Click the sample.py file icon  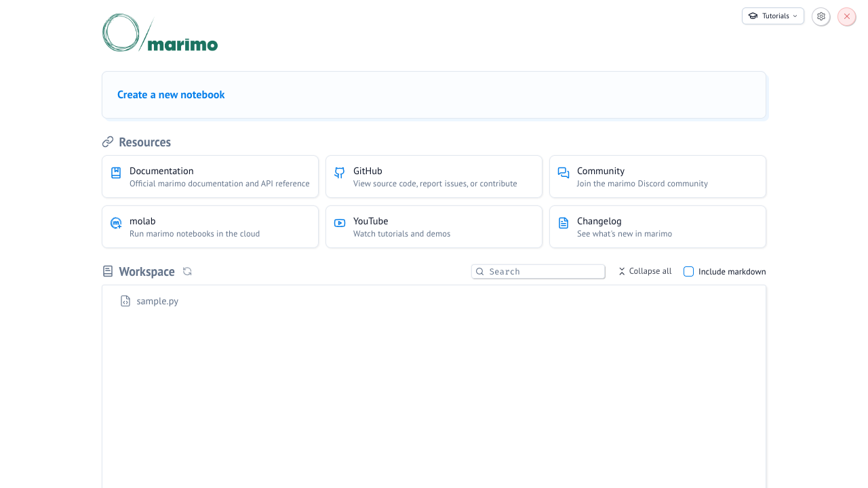click(x=125, y=301)
